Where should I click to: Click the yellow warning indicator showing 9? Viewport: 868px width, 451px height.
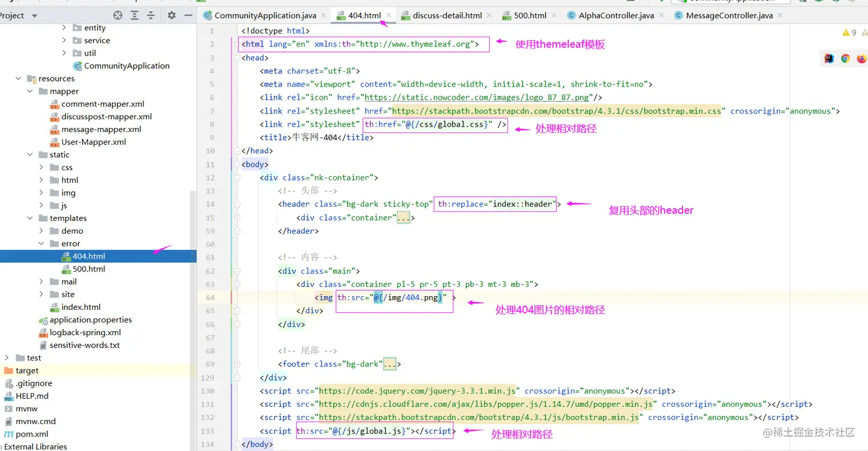(x=849, y=33)
